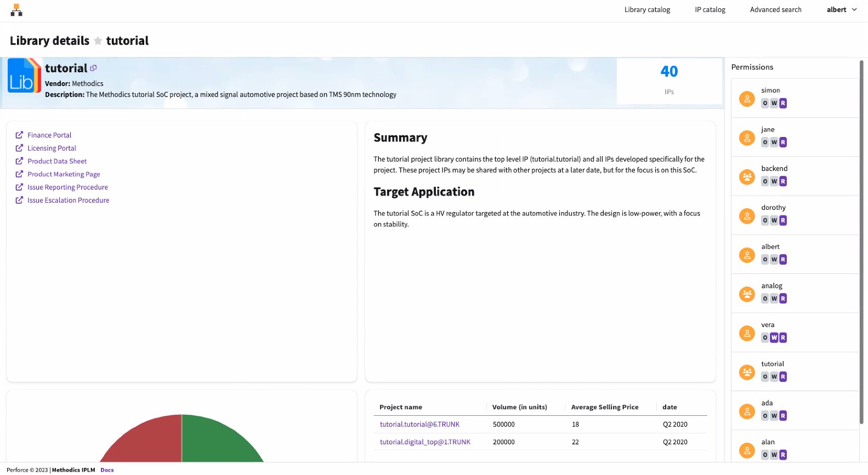This screenshot has width=868, height=475.
Task: Click the Permissions panel vertical scrollbar
Action: click(x=861, y=241)
